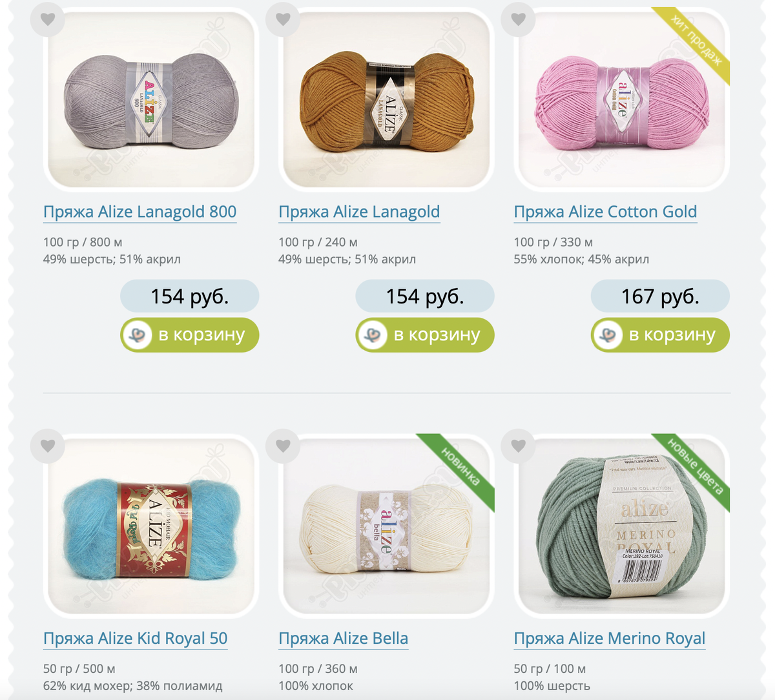
Task: Open Пряжа Alize Merino Royal link
Action: 610,639
